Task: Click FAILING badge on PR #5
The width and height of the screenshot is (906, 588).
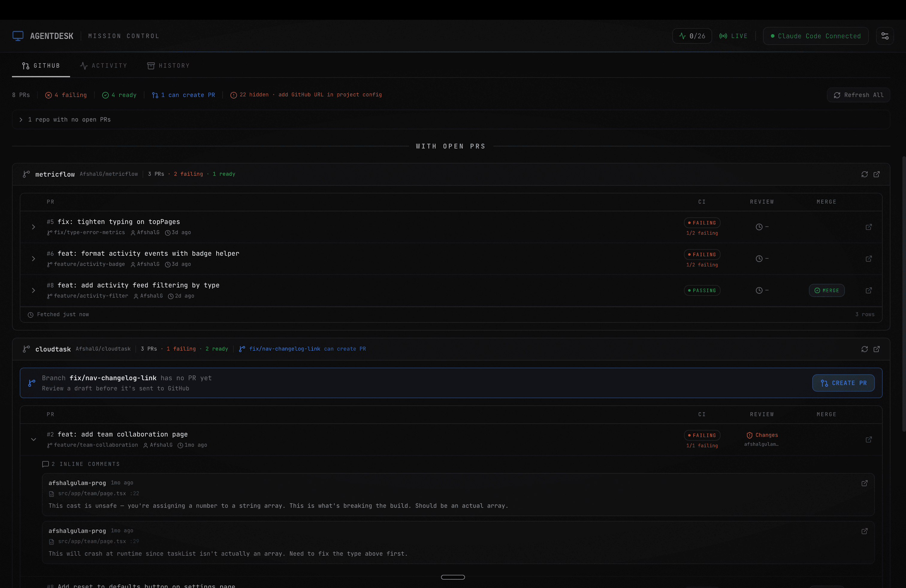Action: (x=702, y=223)
